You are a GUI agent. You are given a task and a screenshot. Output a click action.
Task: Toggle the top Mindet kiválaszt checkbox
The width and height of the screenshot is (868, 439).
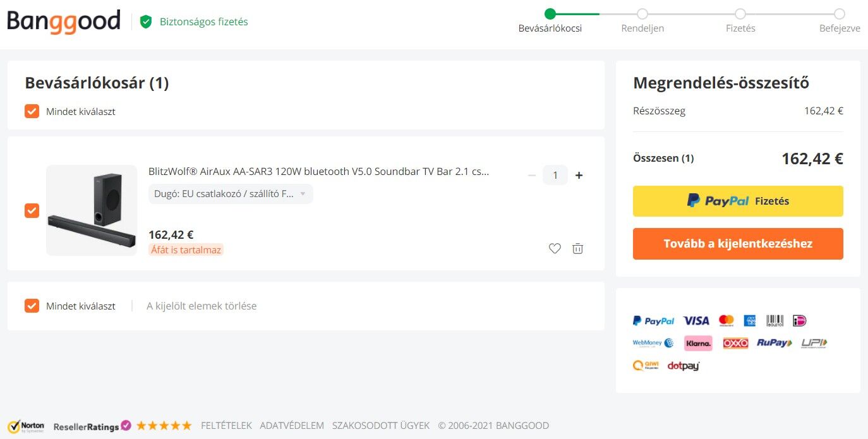[x=32, y=111]
